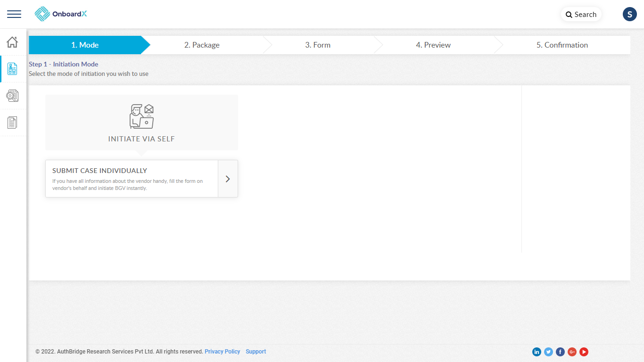Open the search records sidebar icon

pyautogui.click(x=12, y=96)
